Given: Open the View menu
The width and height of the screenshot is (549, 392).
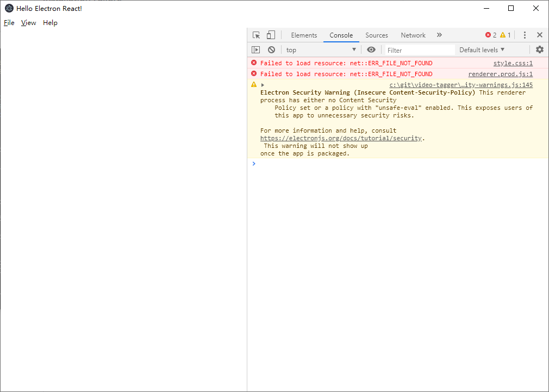Looking at the screenshot, I should [x=28, y=23].
